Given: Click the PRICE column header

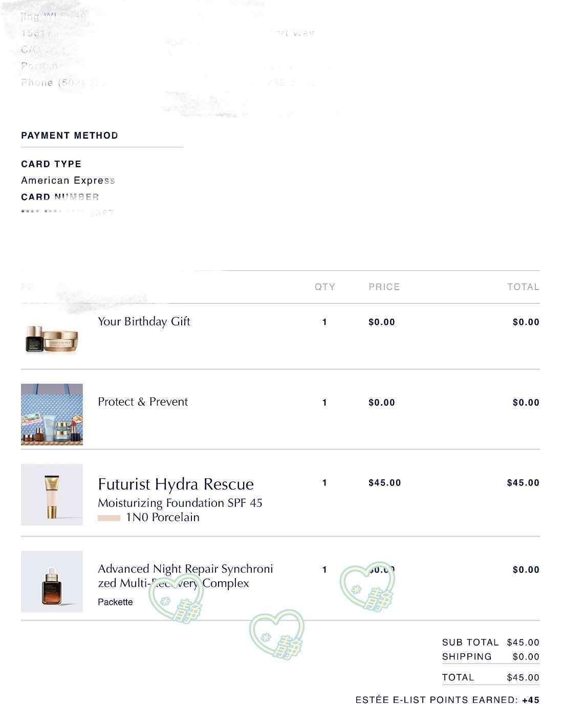Looking at the screenshot, I should pos(384,287).
